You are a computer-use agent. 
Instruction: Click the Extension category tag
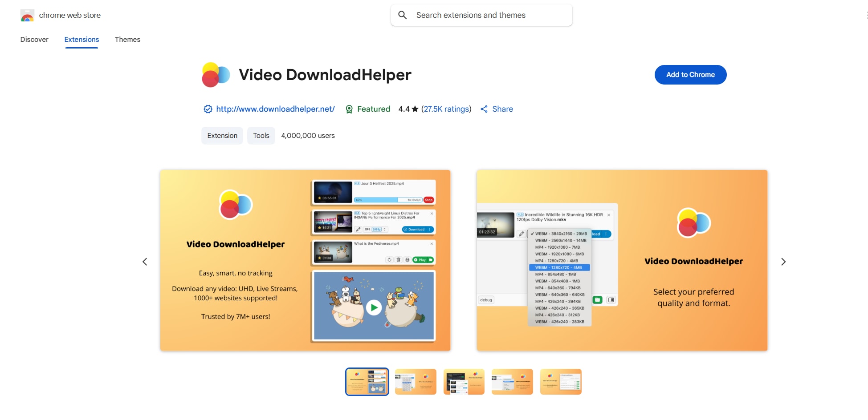222,136
